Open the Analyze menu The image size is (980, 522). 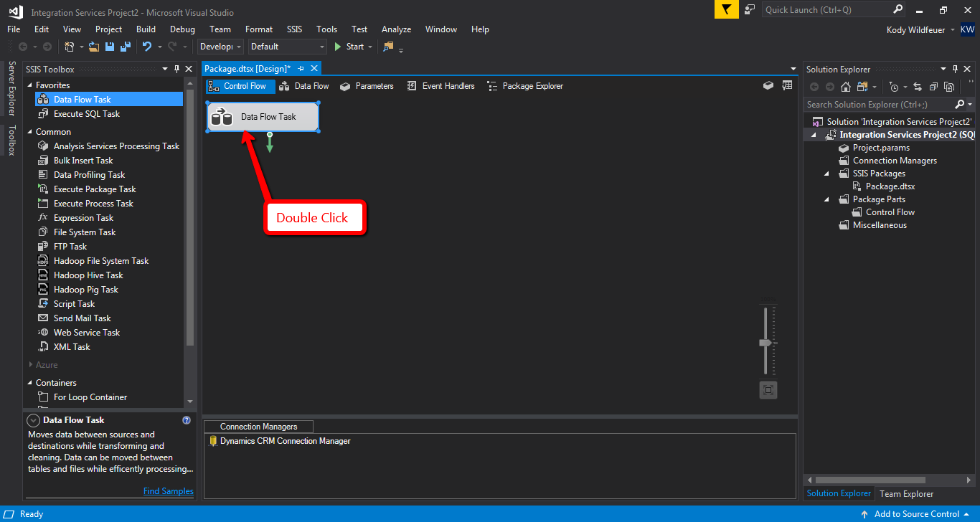(x=396, y=29)
